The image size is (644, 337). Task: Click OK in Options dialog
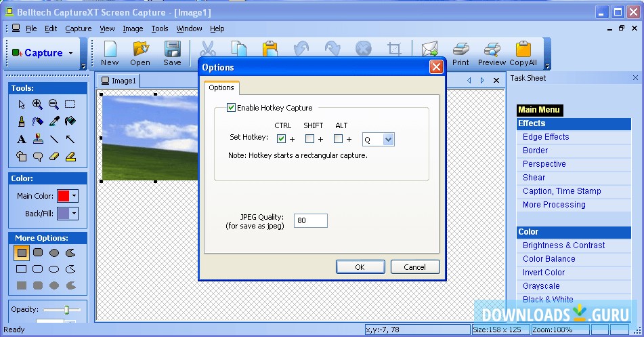pyautogui.click(x=360, y=267)
